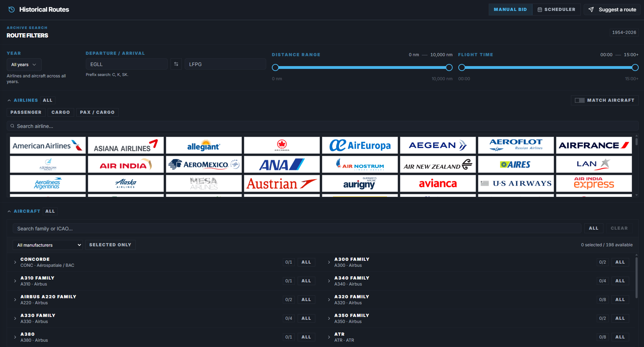
Task: Choose the Air France logo tile
Action: coord(594,145)
